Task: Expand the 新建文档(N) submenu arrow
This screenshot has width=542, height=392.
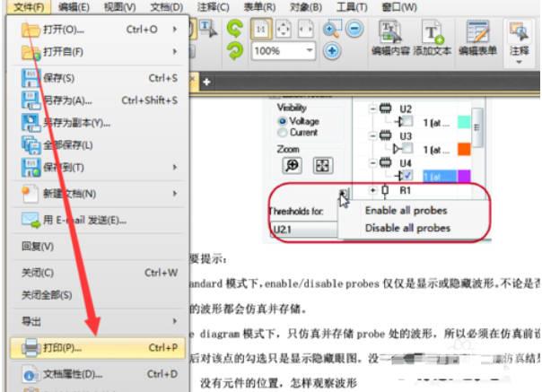Action: click(x=175, y=194)
